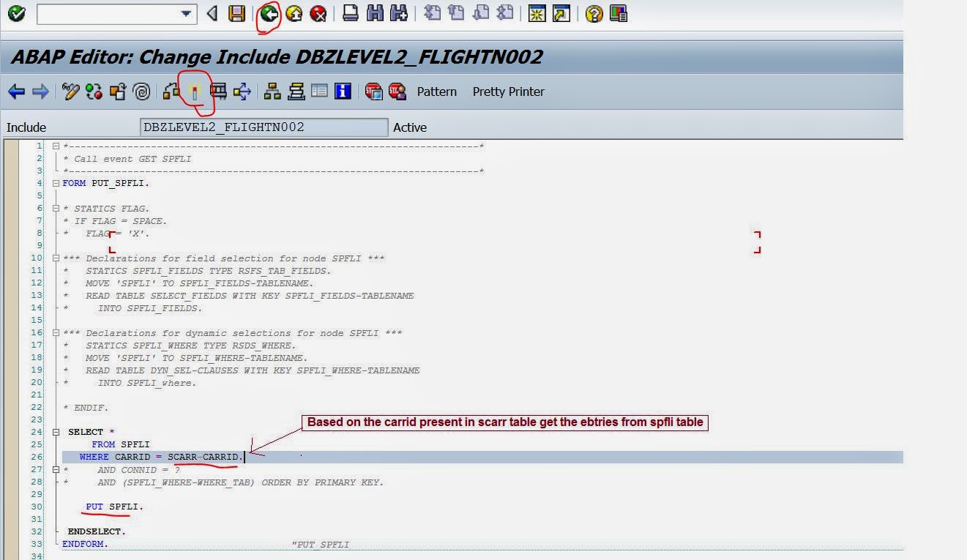Set an external breakpoint with stop-user icon
This screenshot has width=967, height=560.
pos(397,92)
